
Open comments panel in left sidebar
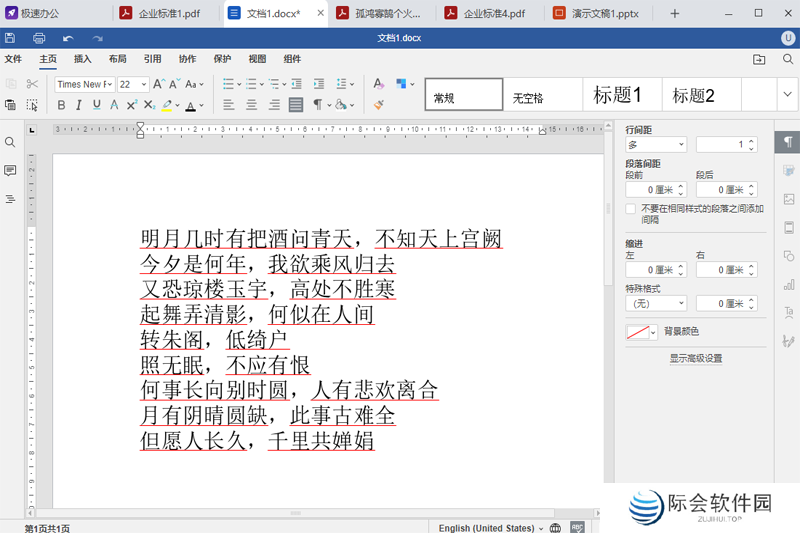pos(10,171)
